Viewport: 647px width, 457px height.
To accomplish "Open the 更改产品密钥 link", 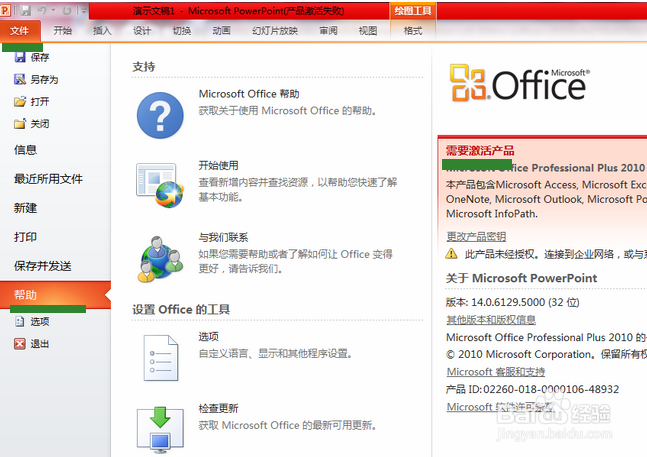I will pyautogui.click(x=476, y=236).
